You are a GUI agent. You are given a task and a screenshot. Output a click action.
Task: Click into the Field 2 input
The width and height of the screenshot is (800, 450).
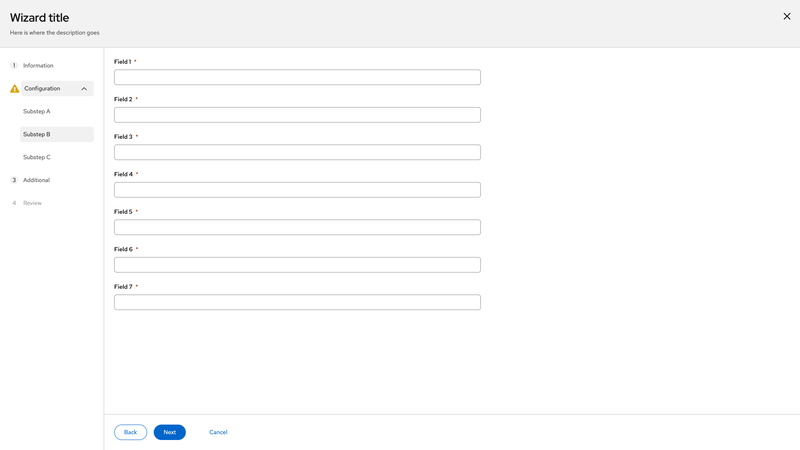[x=297, y=115]
